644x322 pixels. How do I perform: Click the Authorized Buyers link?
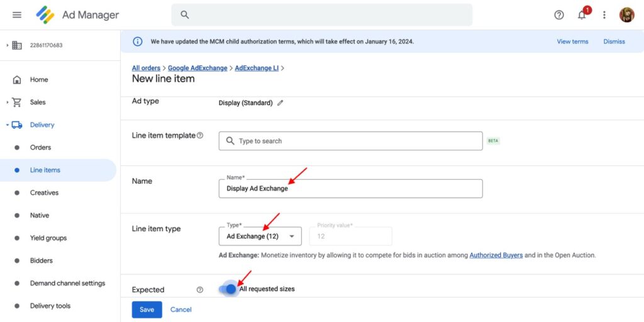(x=496, y=255)
